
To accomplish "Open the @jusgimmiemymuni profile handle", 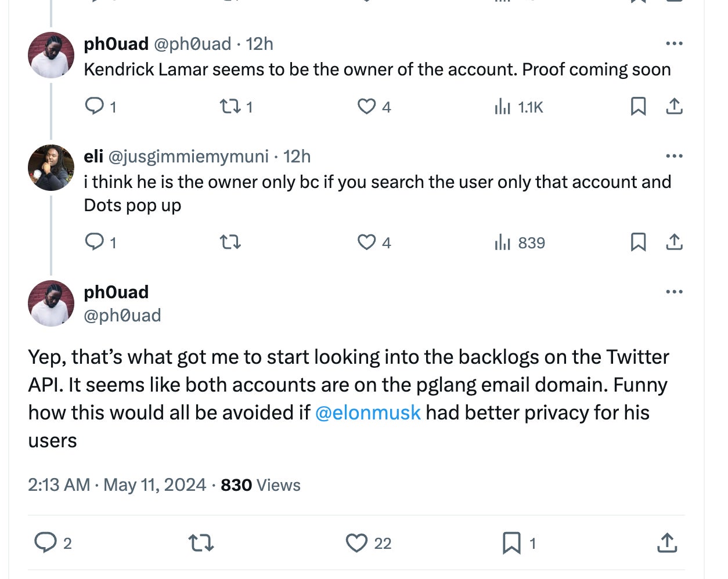I will pos(189,157).
